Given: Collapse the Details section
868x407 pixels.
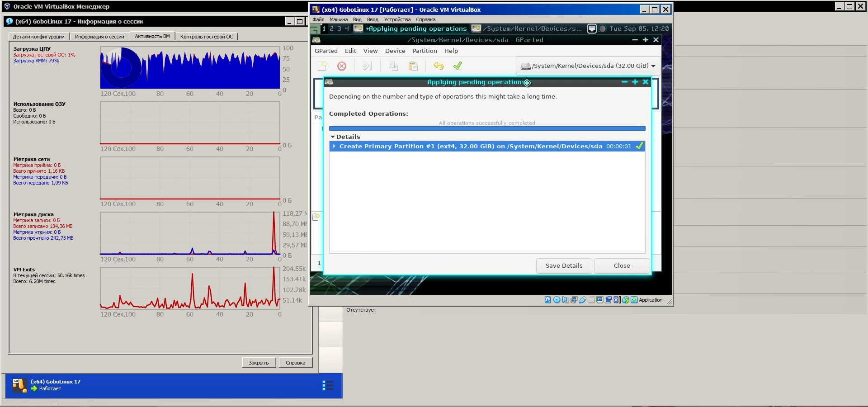Looking at the screenshot, I should (333, 137).
